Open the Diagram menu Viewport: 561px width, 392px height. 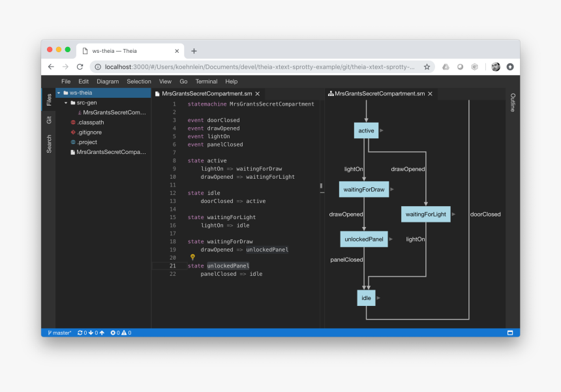coord(108,82)
